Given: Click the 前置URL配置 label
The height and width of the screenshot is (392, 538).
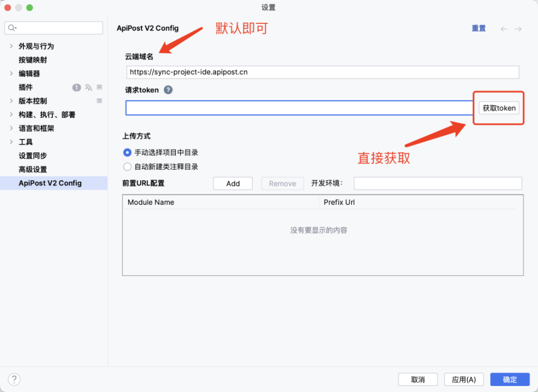Looking at the screenshot, I should point(143,183).
